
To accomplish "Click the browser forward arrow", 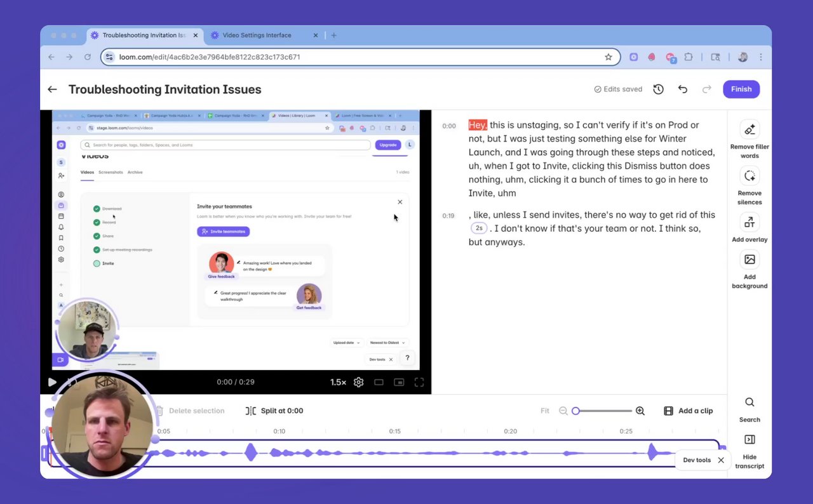I will coord(70,57).
